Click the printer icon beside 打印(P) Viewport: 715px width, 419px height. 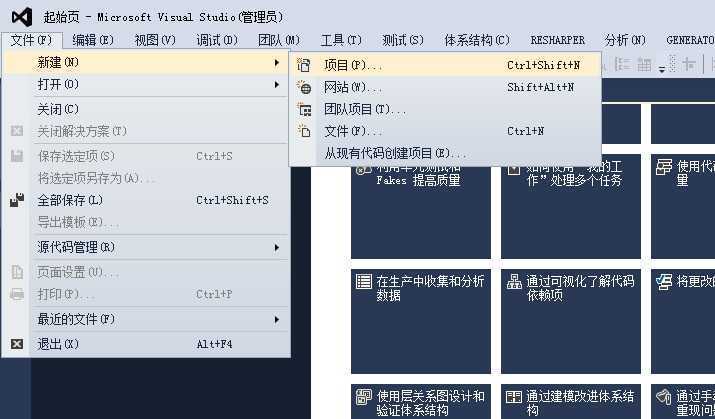click(x=17, y=294)
